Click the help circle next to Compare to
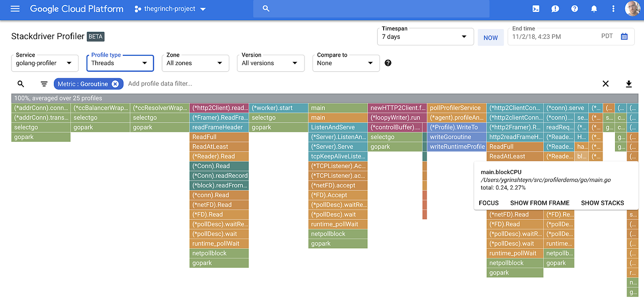Viewport: 644px width, 304px height. tap(388, 63)
